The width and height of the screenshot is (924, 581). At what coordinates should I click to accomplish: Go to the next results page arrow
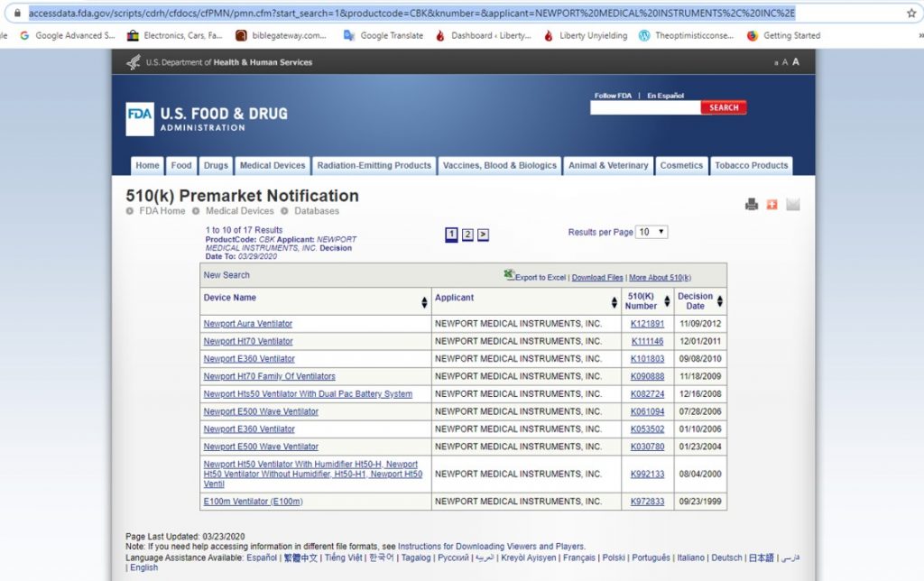(483, 235)
